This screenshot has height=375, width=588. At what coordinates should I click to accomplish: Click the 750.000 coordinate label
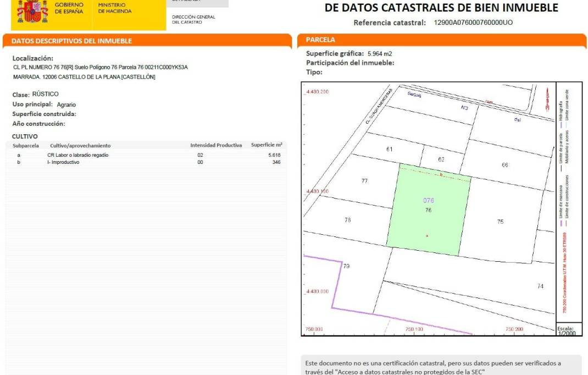[x=314, y=329]
